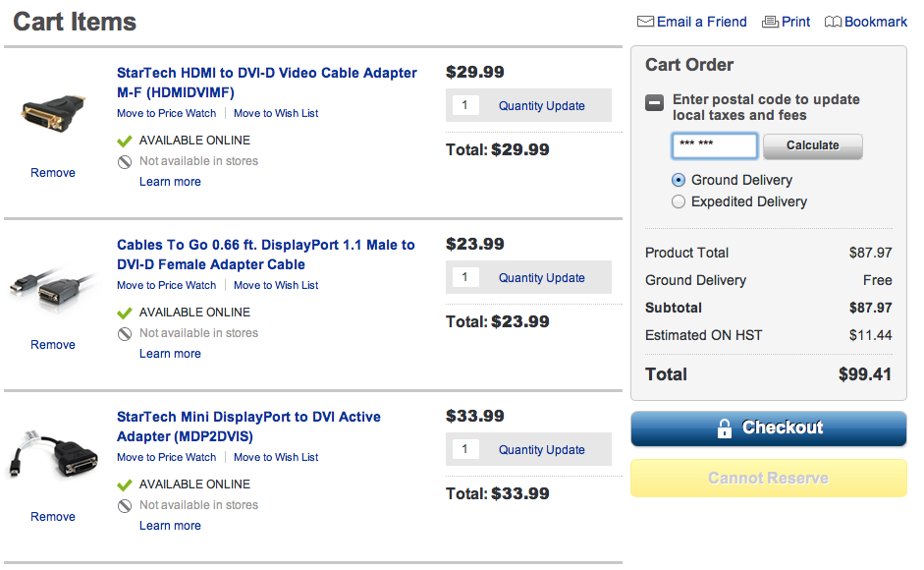Viewport: 924px width, 570px height.
Task: Collapse the postal code section minus icon
Action: tap(654, 101)
